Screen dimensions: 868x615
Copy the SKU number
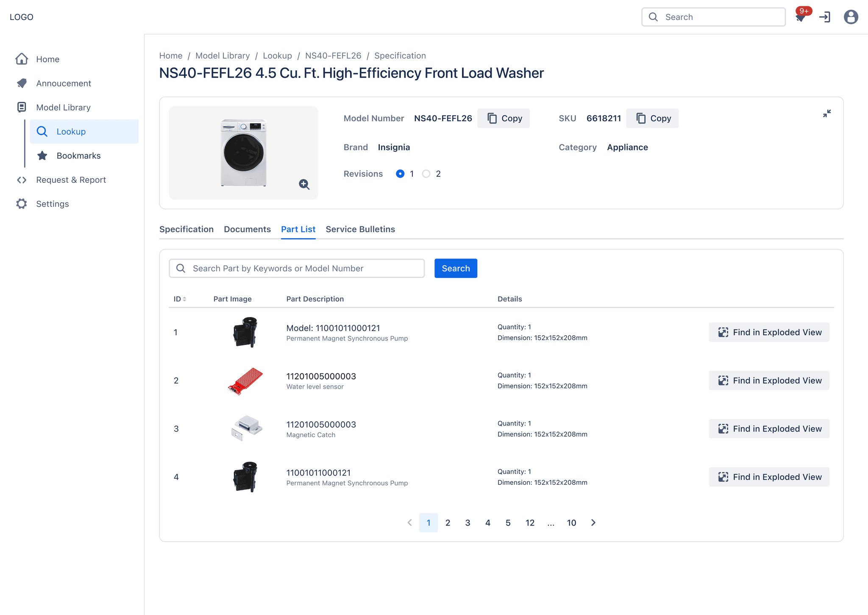(652, 118)
